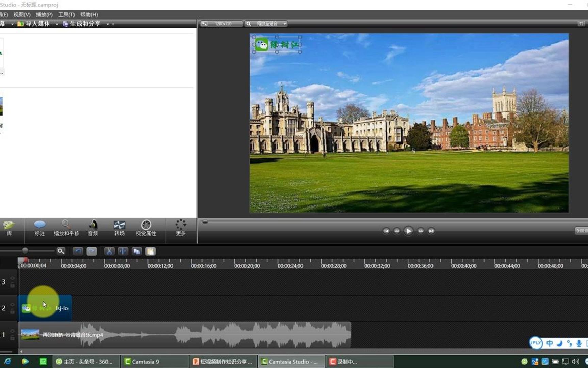Switch to 录制中 recorder taskbar item
Screen dimensions: 588x368
click(360, 362)
